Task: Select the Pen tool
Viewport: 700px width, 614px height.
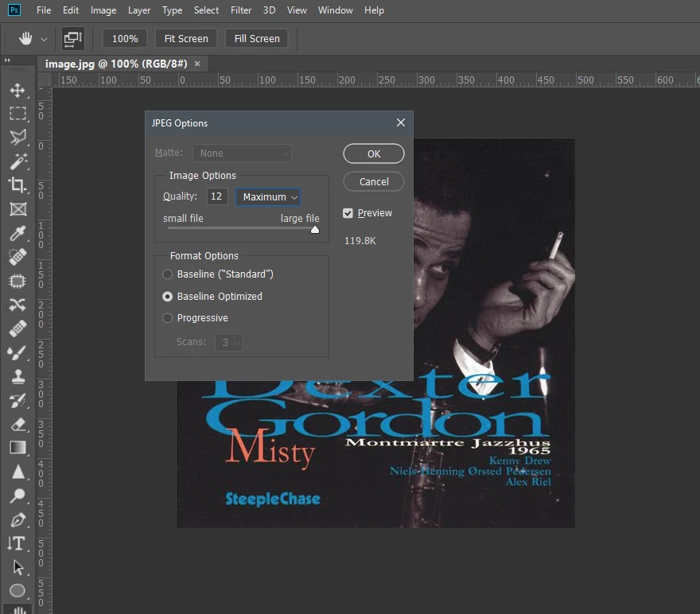Action: [17, 519]
